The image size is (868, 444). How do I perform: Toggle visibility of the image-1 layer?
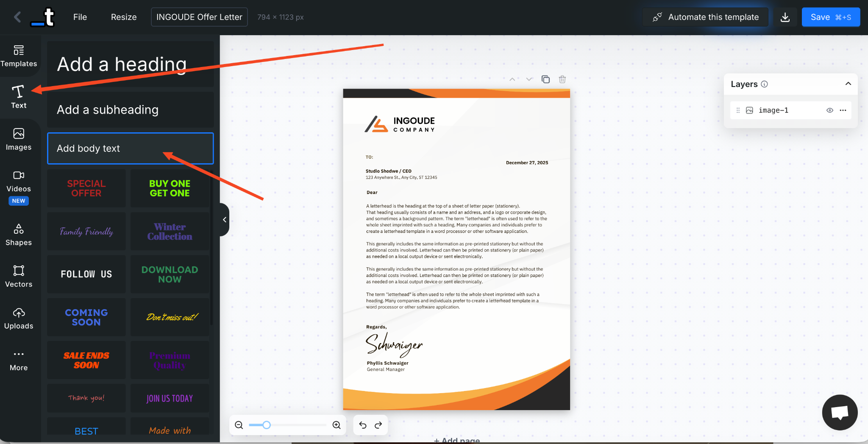tap(829, 110)
